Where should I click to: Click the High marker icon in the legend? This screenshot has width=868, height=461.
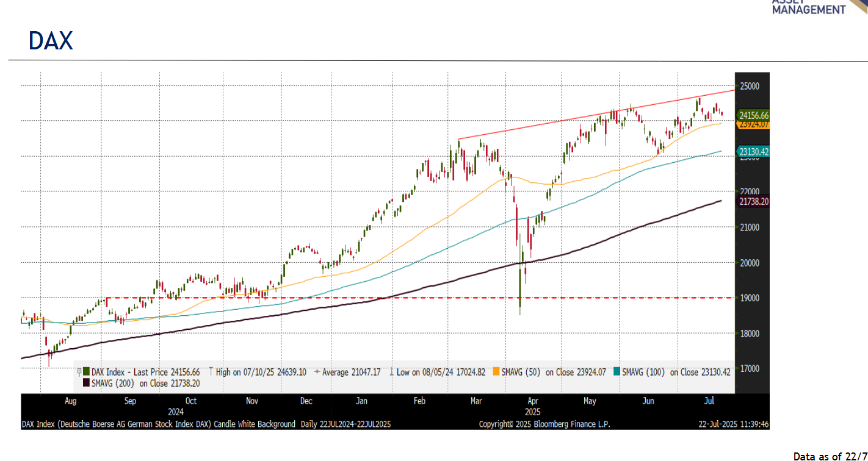(211, 371)
